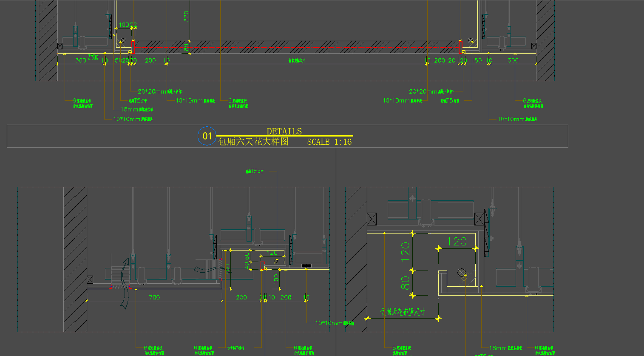Click the 18mm label at bottom-right detail
The height and width of the screenshot is (356, 644).
pos(505,348)
